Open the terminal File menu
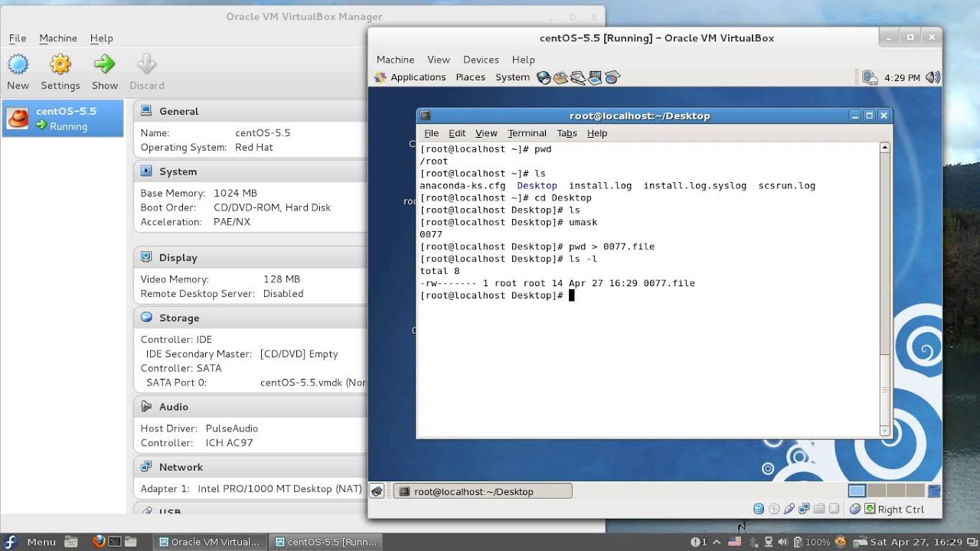This screenshot has width=980, height=551. point(431,133)
